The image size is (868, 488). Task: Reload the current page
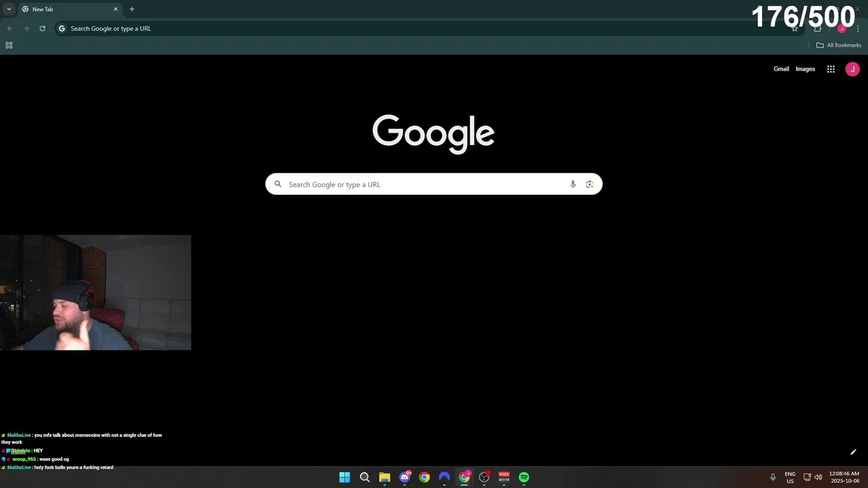[x=42, y=28]
